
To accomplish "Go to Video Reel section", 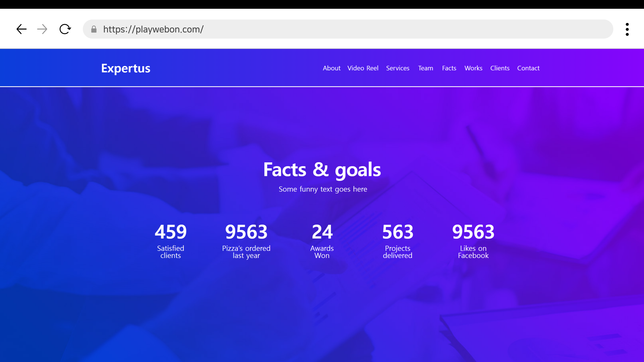I will point(363,68).
